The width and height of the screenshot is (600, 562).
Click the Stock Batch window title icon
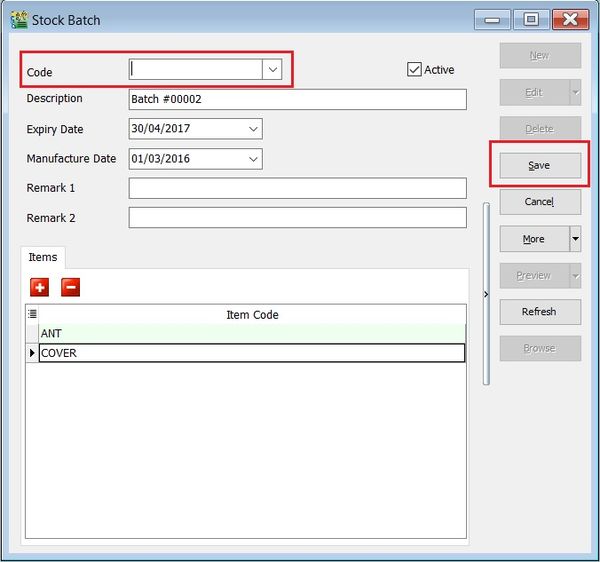tap(18, 19)
